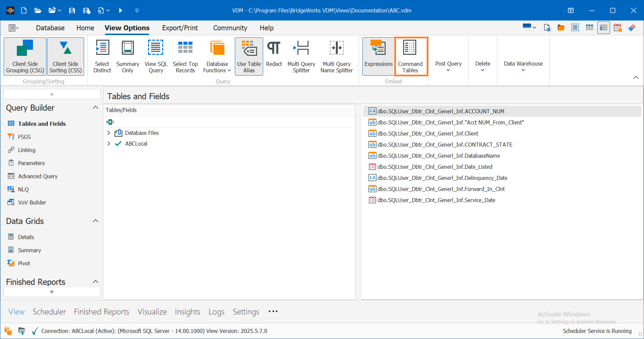Switch to the Pivot data grid
This screenshot has width=644, height=339.
24,263
